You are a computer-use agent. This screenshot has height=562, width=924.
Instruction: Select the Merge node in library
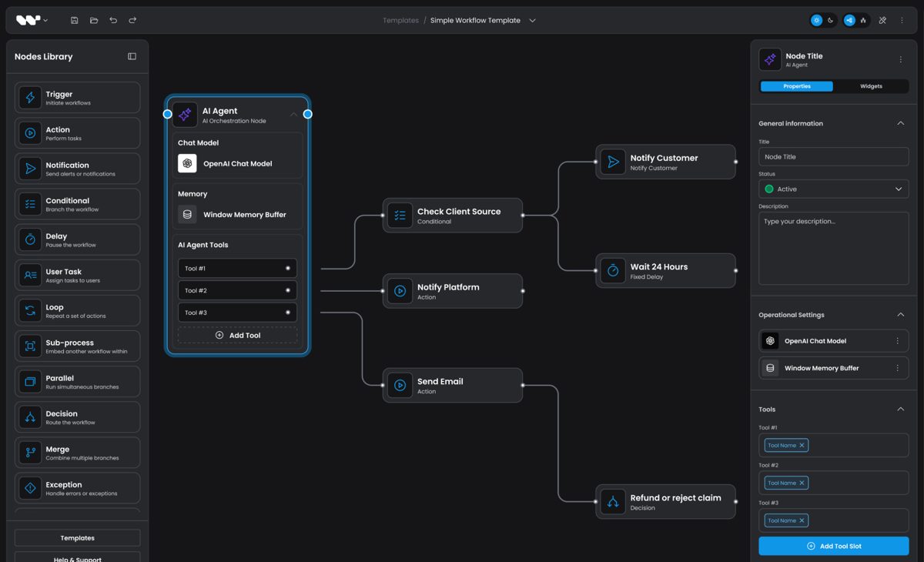[77, 453]
